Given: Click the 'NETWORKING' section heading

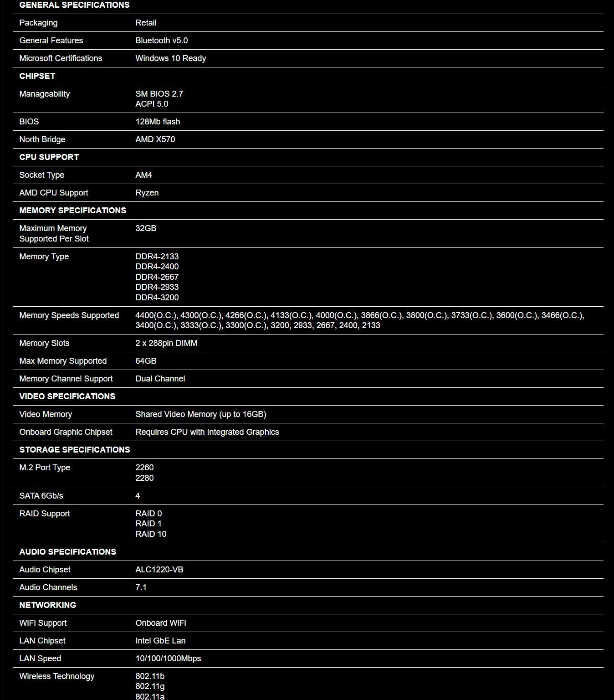Looking at the screenshot, I should pyautogui.click(x=47, y=605).
